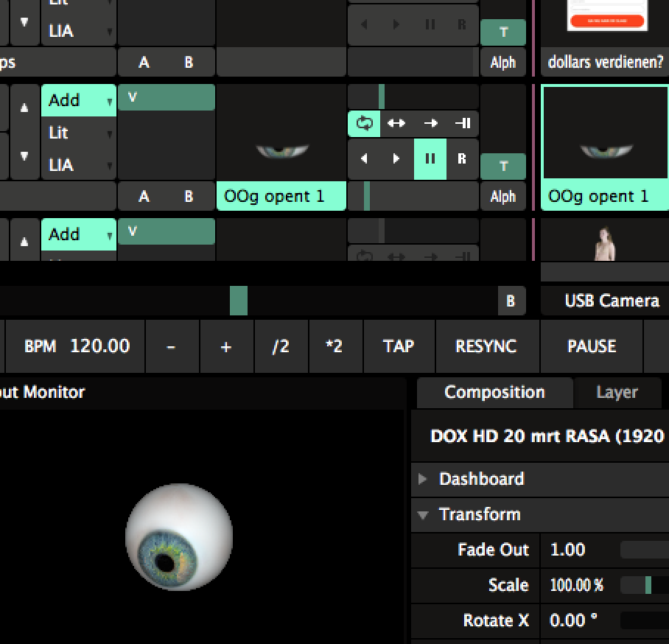Switch to the Layer tab
The image size is (669, 644).
[617, 393]
